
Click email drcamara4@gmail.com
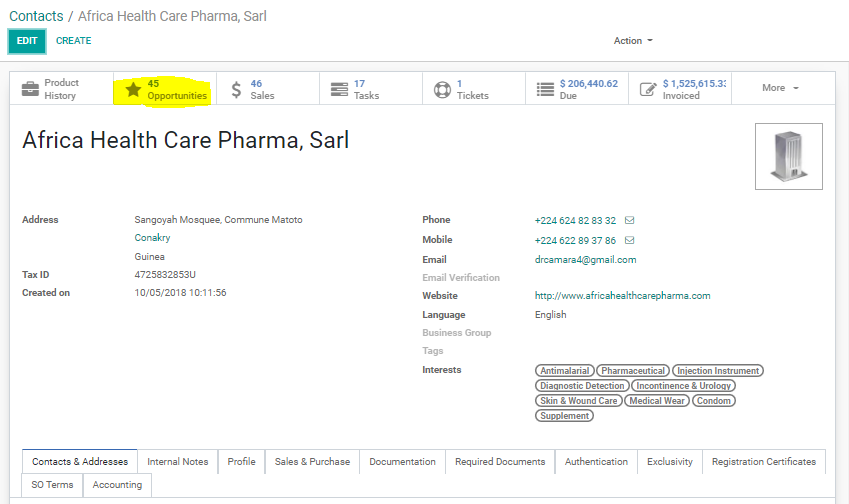click(585, 260)
